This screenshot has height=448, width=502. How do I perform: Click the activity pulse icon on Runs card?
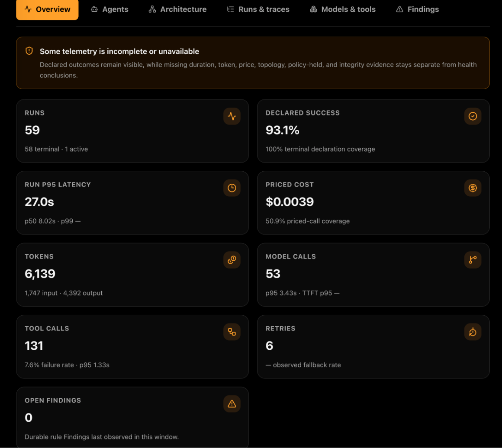(x=232, y=116)
